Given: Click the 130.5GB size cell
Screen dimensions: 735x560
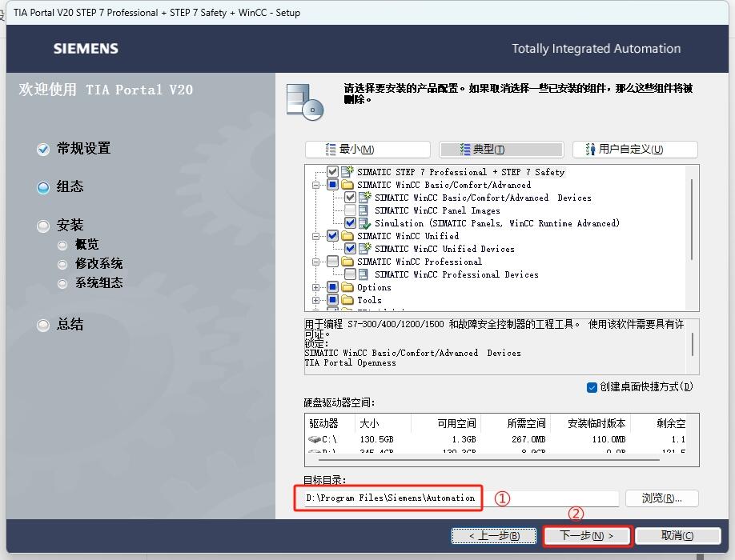Looking at the screenshot, I should [x=377, y=439].
